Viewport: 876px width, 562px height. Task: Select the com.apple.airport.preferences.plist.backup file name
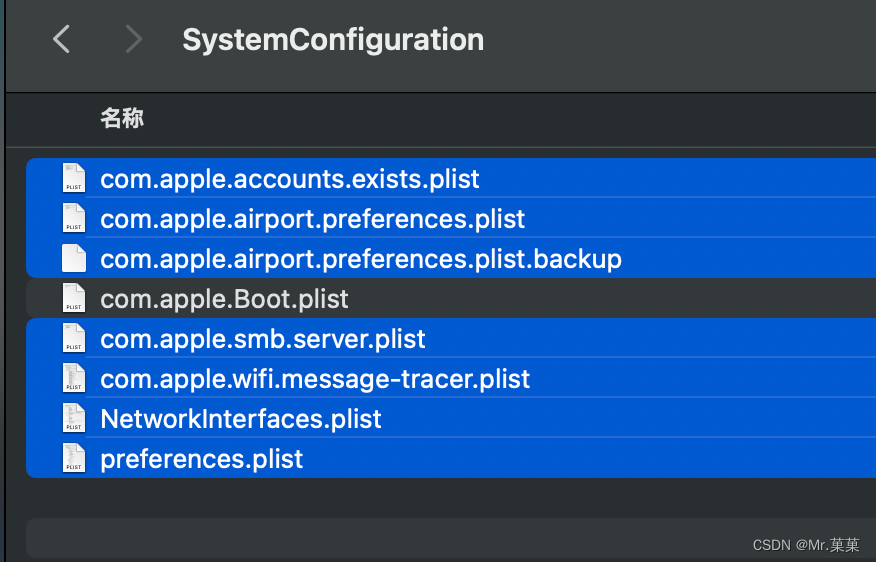coord(361,259)
